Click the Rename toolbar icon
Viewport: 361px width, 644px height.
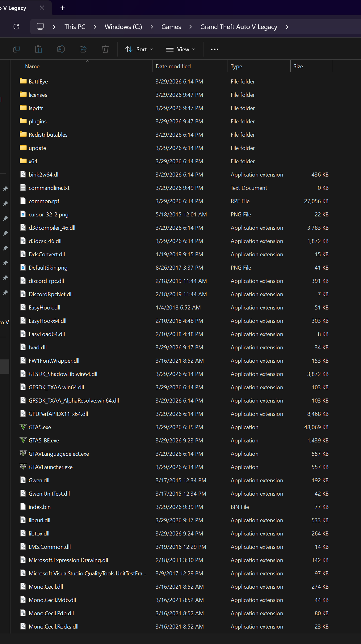tap(61, 49)
